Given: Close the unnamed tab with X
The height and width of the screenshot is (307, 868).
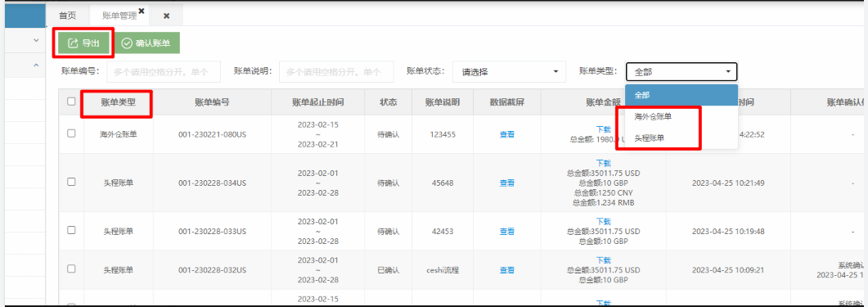Looking at the screenshot, I should tap(166, 16).
